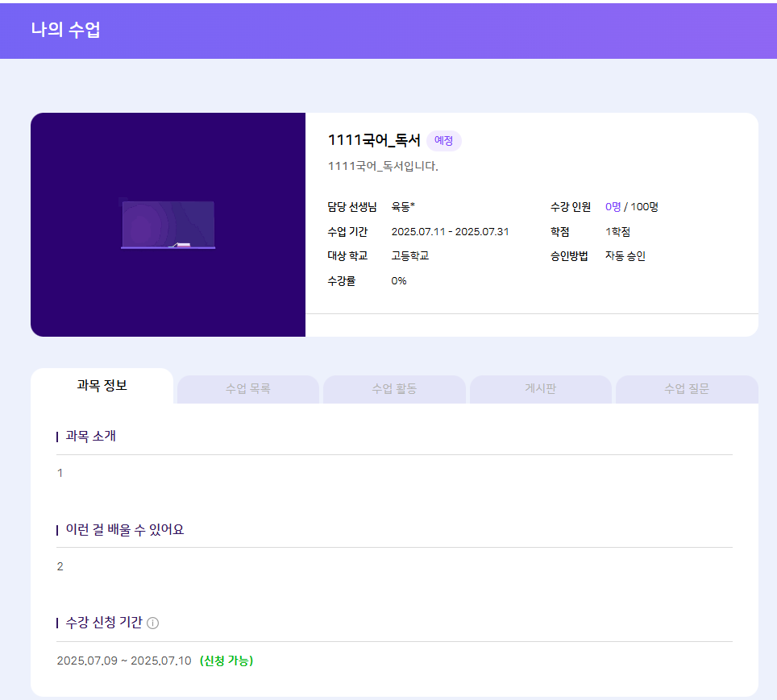Open the 수업 질문 tab
This screenshot has height=700, width=777.
click(687, 389)
